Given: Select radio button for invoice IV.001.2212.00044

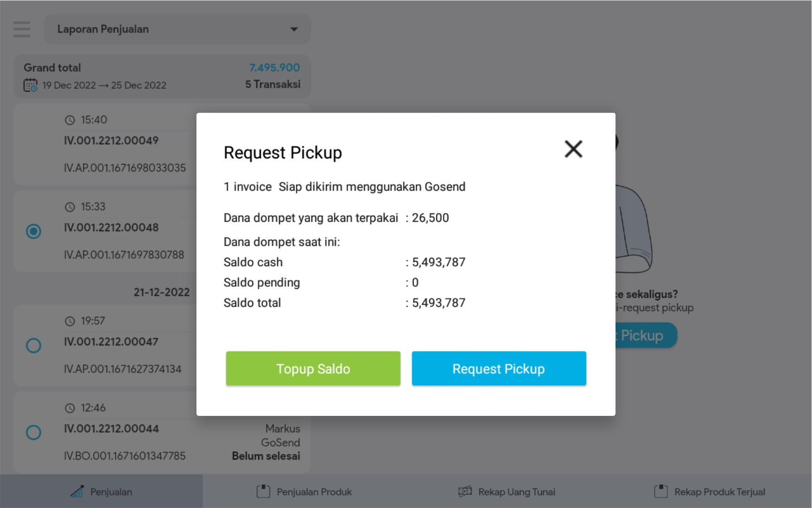Looking at the screenshot, I should tap(33, 432).
